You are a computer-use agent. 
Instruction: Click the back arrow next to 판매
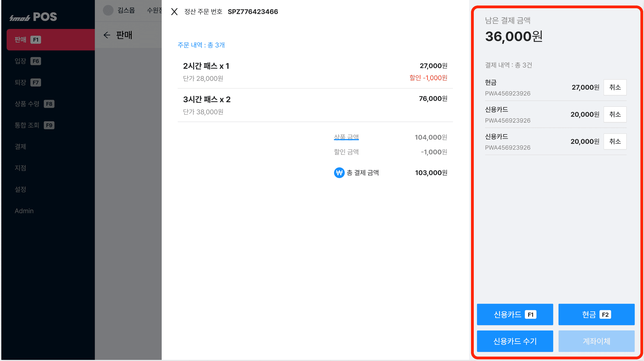(x=107, y=35)
